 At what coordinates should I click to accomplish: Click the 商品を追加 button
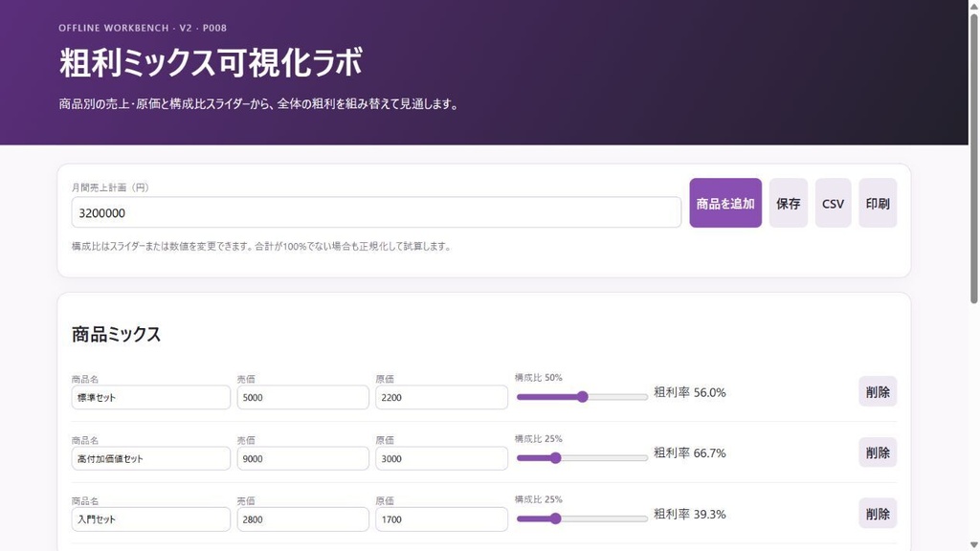pos(725,203)
